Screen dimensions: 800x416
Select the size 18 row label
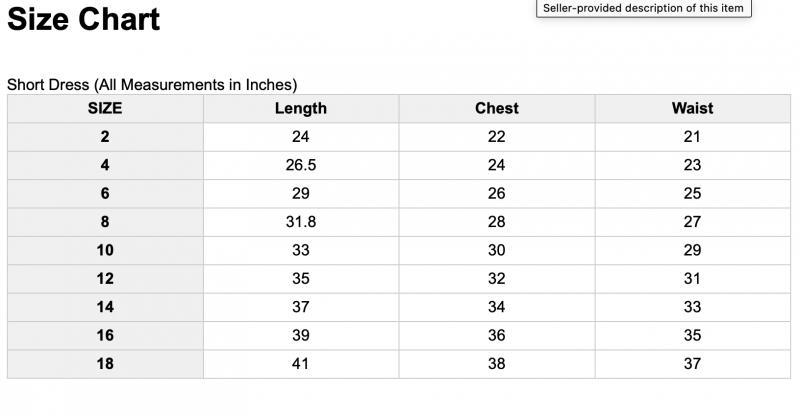tap(105, 363)
